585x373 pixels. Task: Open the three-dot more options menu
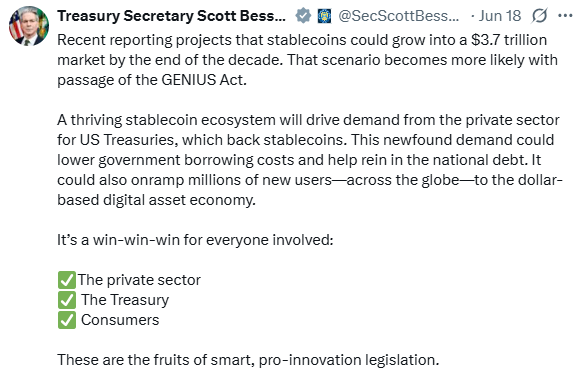coord(565,16)
